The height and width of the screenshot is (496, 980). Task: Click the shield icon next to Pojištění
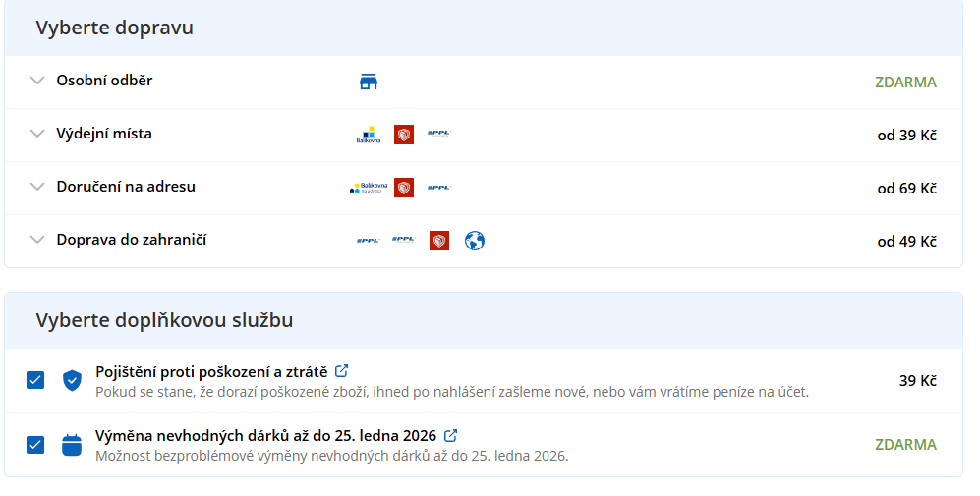tap(72, 380)
